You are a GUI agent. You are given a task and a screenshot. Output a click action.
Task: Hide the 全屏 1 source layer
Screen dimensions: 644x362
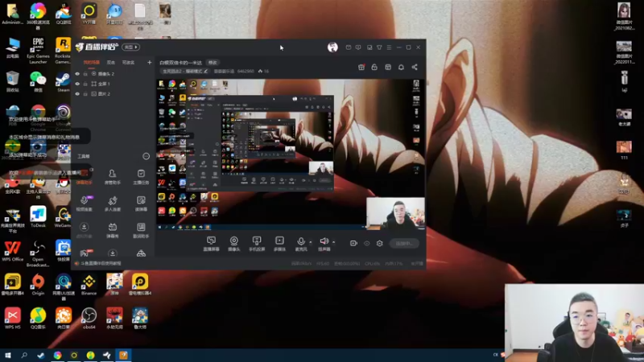[x=77, y=84]
